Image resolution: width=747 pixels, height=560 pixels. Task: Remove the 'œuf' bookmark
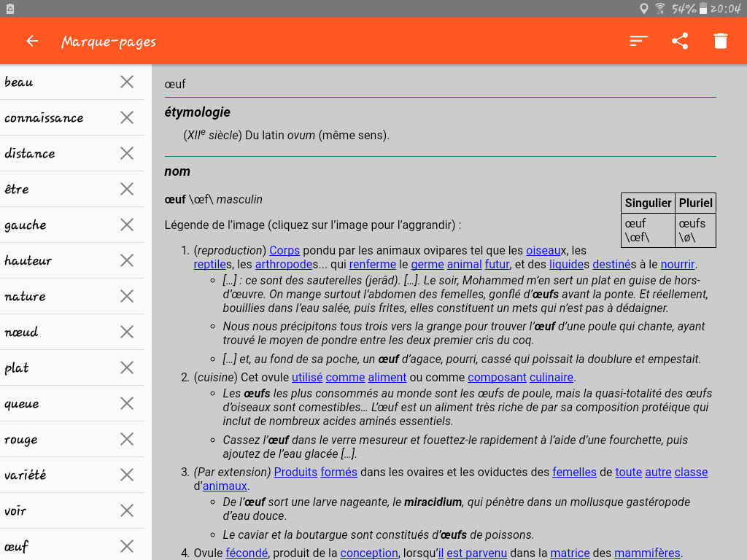tap(127, 546)
